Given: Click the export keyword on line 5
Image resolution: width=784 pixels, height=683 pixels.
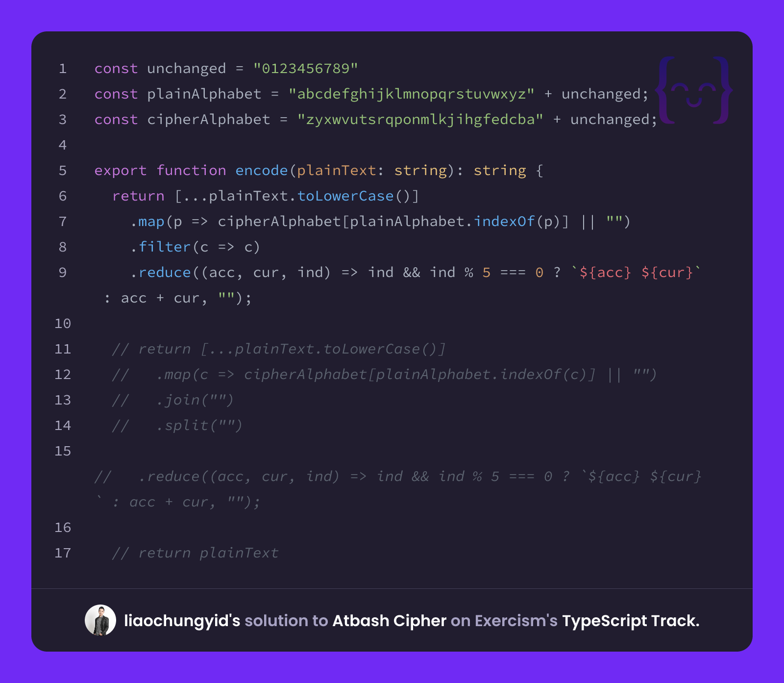Looking at the screenshot, I should (121, 170).
